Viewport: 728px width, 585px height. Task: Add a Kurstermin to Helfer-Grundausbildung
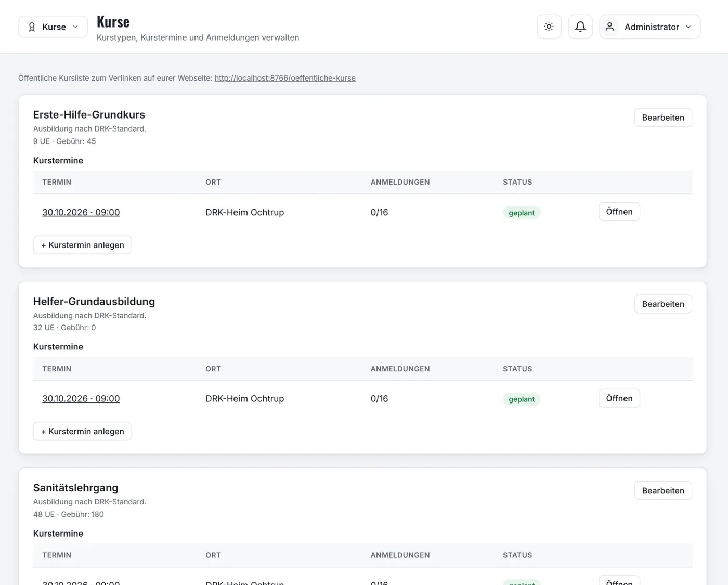pos(83,431)
